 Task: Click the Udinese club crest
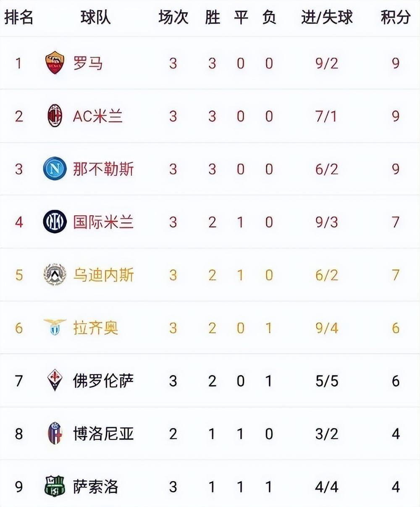(55, 275)
